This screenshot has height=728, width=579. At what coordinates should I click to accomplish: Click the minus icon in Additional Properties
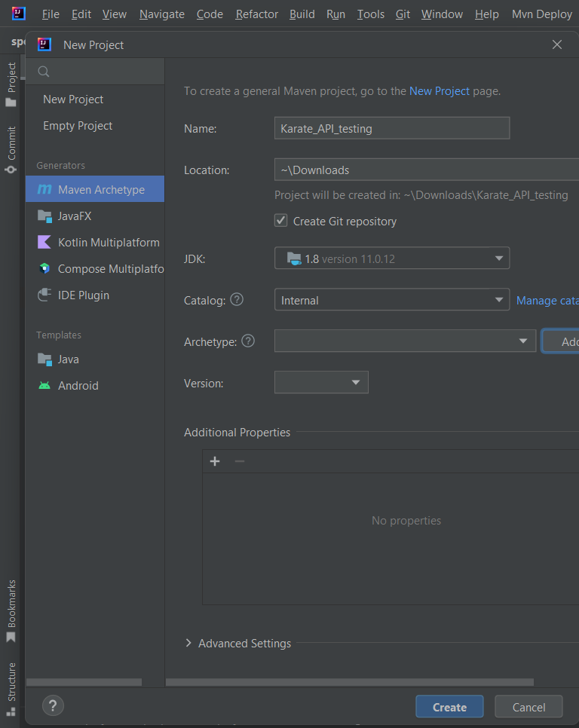pos(240,461)
